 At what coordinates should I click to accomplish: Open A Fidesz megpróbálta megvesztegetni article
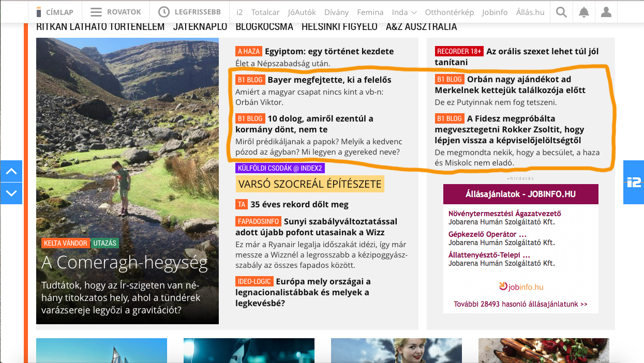[x=510, y=129]
